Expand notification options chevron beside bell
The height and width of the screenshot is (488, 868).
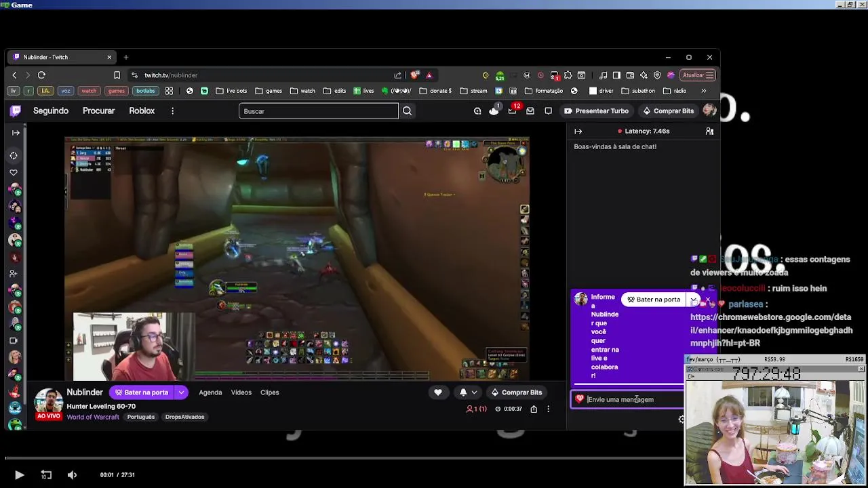[x=474, y=392]
